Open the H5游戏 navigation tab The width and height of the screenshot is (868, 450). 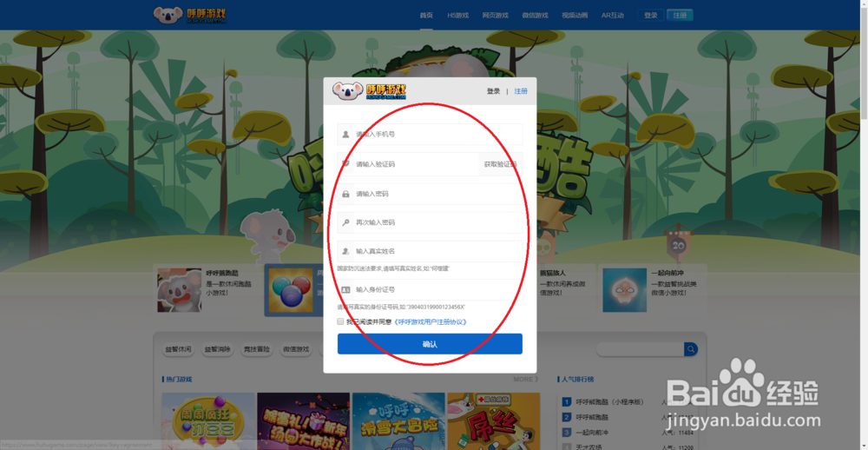click(x=457, y=16)
